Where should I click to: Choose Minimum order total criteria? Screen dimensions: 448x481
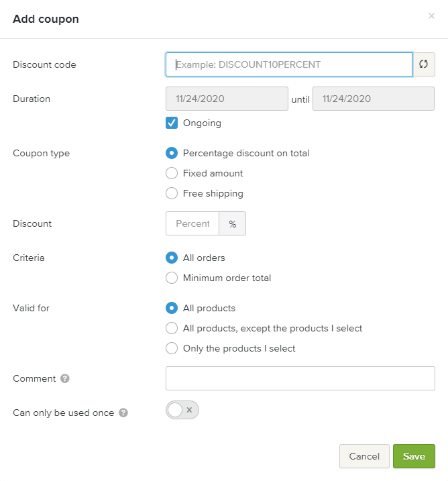point(172,278)
